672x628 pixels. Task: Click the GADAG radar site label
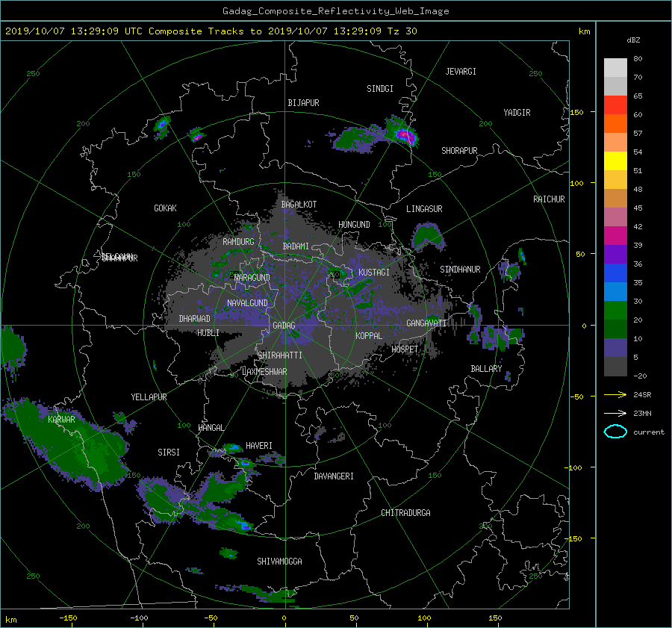[x=284, y=326]
